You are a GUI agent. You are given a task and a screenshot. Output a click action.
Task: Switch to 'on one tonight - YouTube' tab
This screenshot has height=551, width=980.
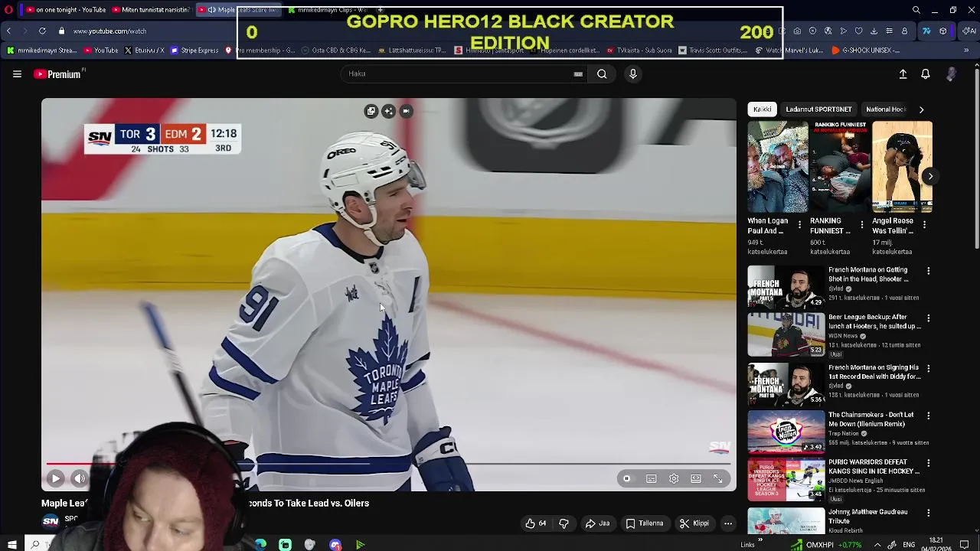[x=64, y=10]
